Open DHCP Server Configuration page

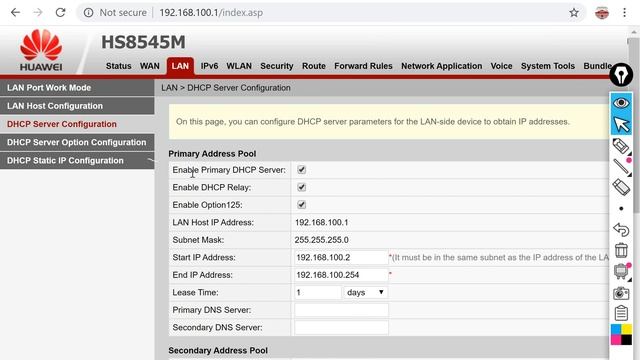77,124
